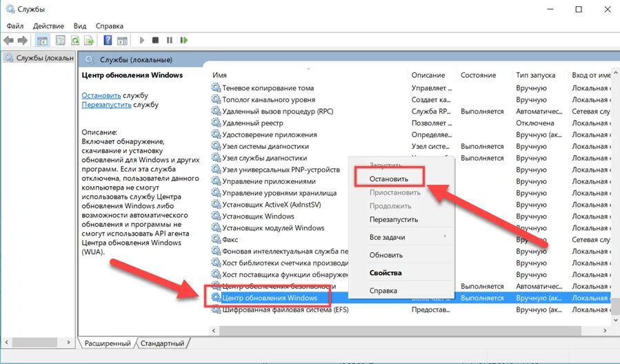
Task: Click gear icon of Удостоверение приложения
Action: click(x=216, y=134)
